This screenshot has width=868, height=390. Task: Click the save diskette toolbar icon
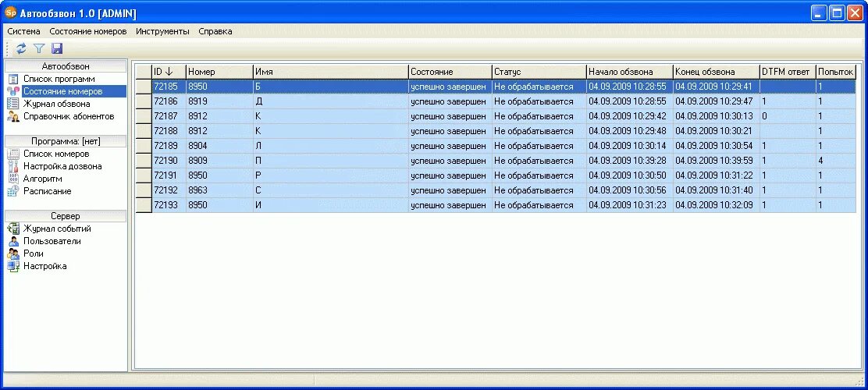pos(56,48)
